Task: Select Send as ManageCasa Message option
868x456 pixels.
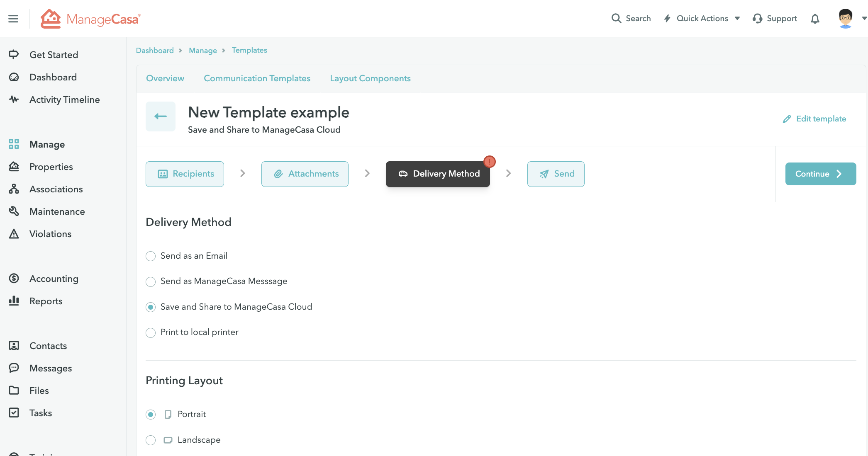Action: coord(151,282)
